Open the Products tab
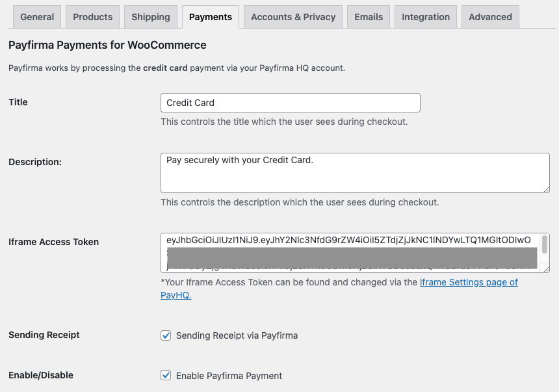This screenshot has height=392, width=559. [x=93, y=17]
